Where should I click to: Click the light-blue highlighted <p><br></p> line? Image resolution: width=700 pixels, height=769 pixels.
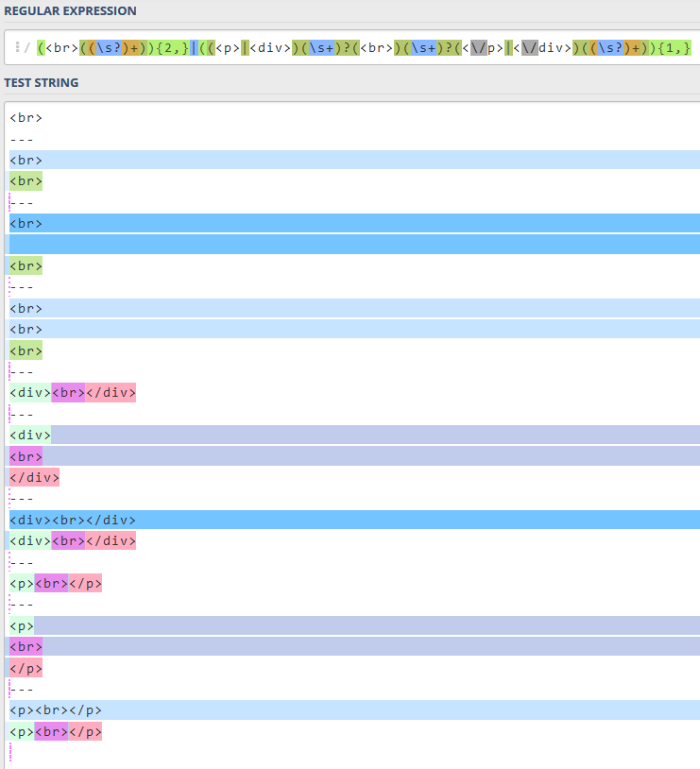(56, 710)
